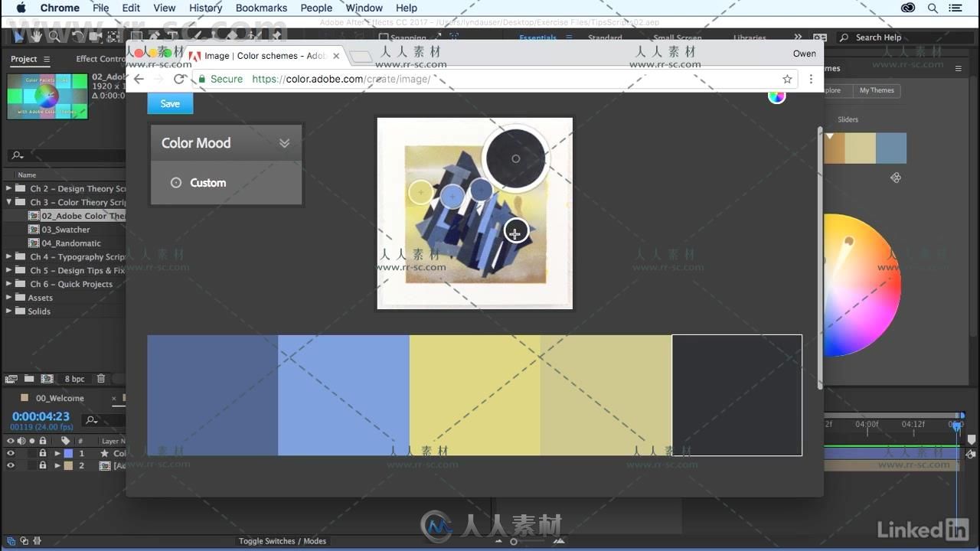Hide layer 1 with its eye icon
The image size is (980, 551).
pos(11,453)
